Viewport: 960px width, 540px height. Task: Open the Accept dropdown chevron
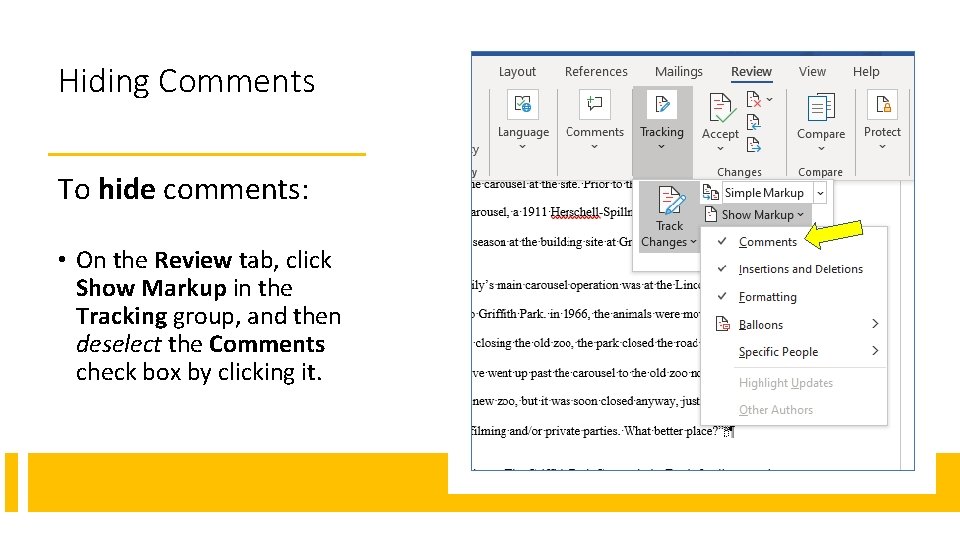720,149
